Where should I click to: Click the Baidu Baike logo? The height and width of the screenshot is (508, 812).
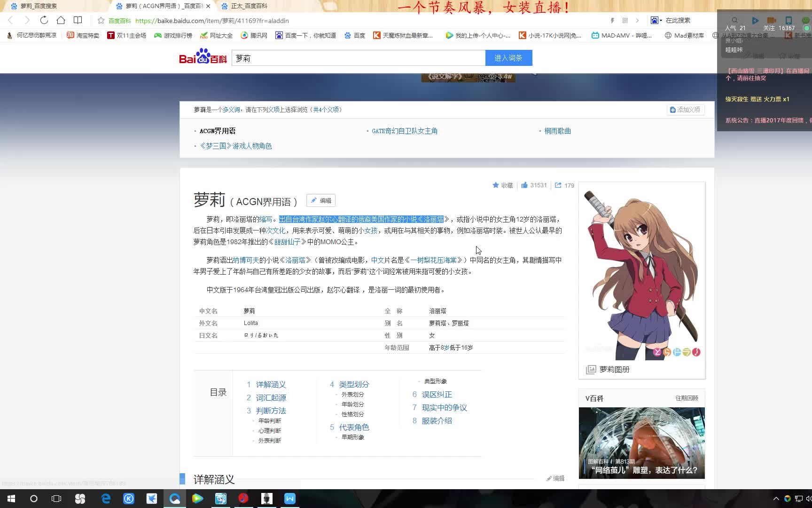point(203,56)
